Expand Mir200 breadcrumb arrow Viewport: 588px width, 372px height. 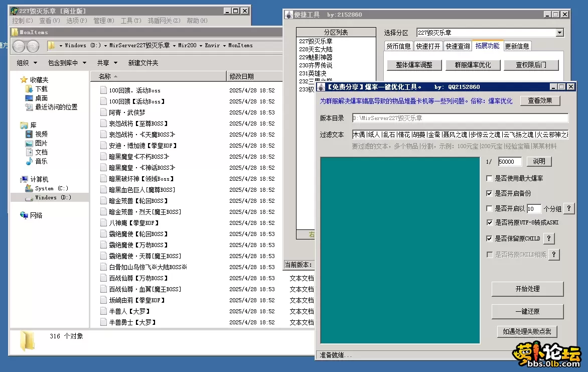[201, 45]
